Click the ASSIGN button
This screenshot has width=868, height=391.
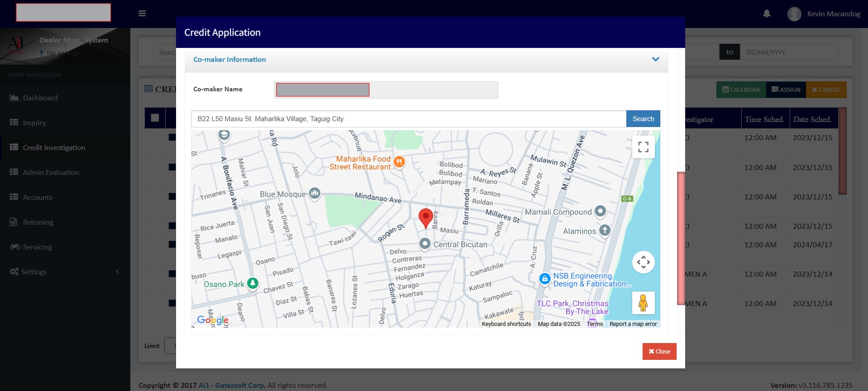pos(786,90)
